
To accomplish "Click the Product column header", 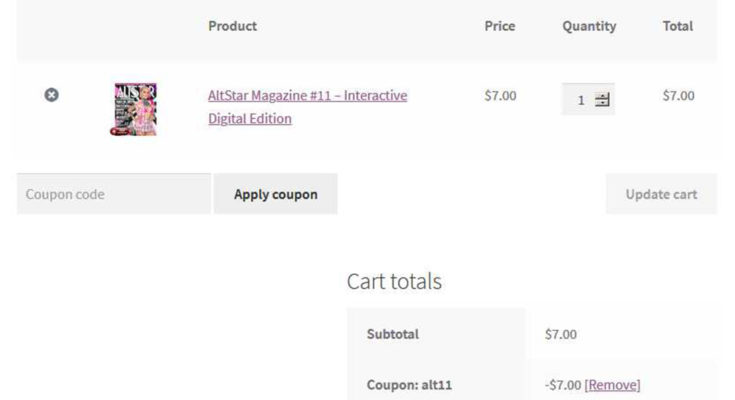I will [232, 26].
